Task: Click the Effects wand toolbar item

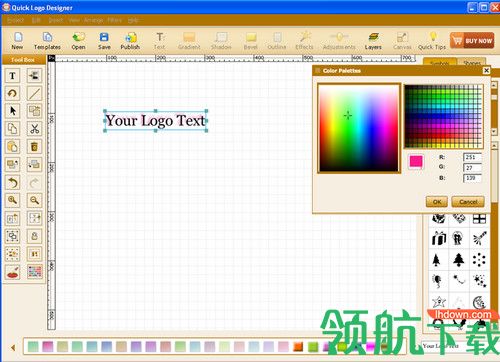Action: coord(304,41)
